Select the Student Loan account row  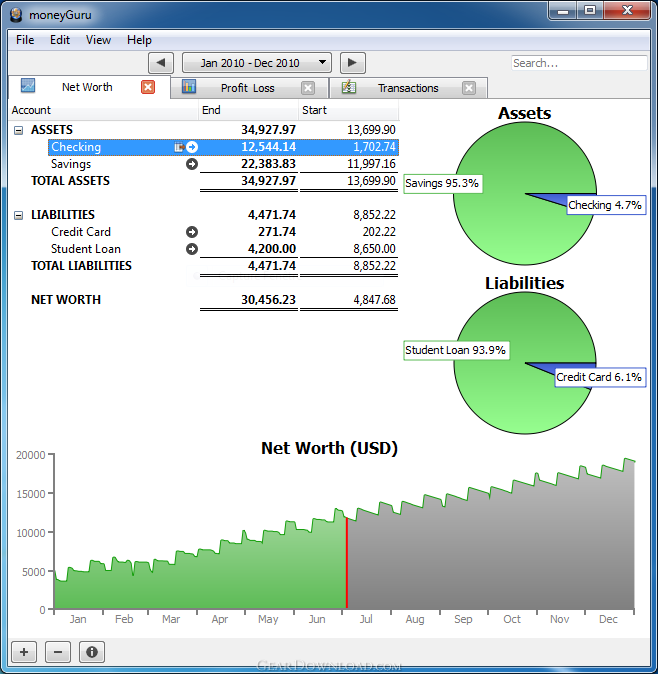click(223, 249)
